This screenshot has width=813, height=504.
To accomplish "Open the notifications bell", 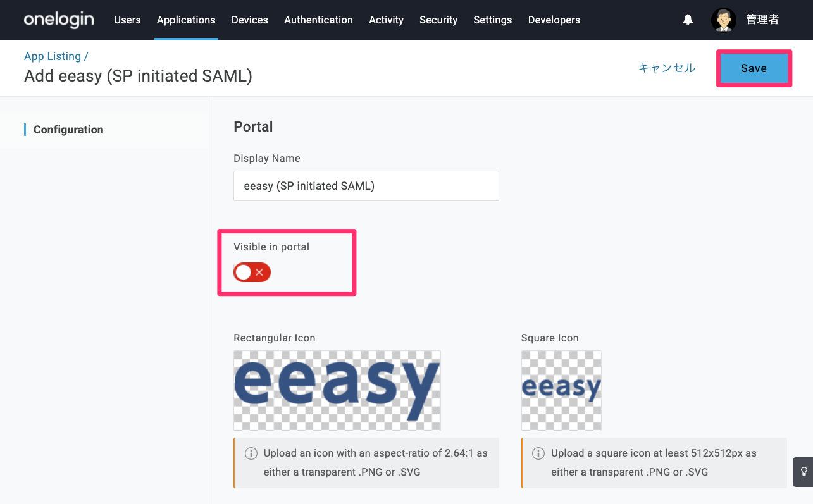I will (x=688, y=20).
